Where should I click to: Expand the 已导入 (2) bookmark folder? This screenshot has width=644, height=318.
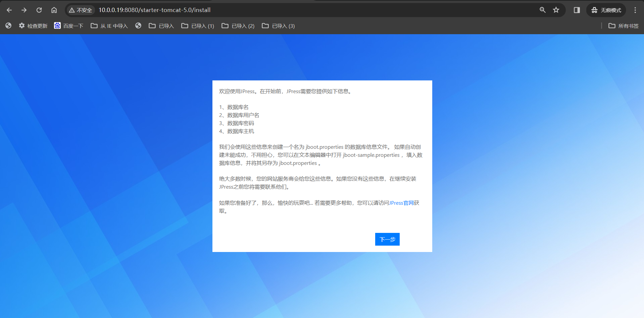tap(238, 26)
